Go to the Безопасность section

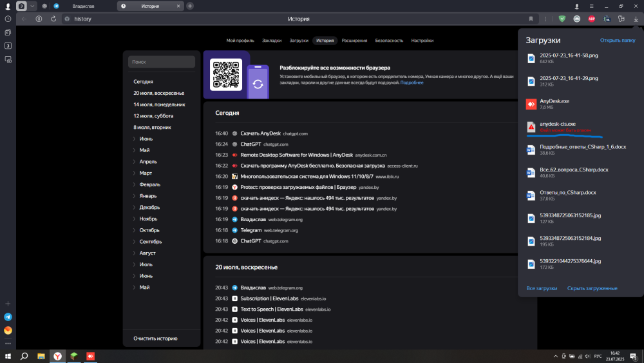(389, 40)
